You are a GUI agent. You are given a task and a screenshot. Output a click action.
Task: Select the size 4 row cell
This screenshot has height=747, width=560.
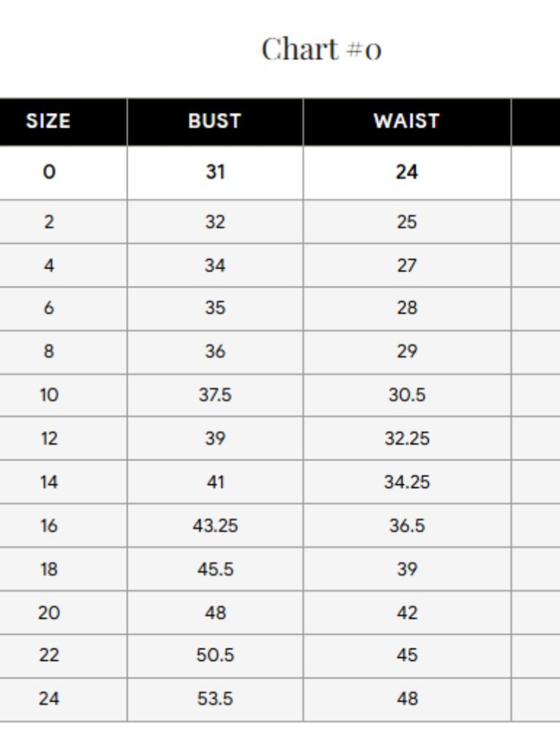49,265
